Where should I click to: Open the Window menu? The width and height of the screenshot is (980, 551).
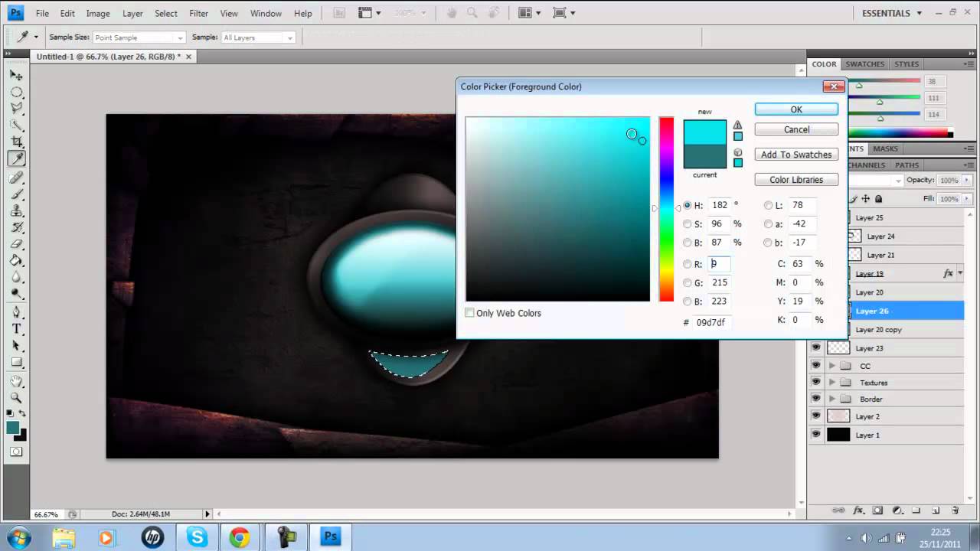click(x=266, y=13)
